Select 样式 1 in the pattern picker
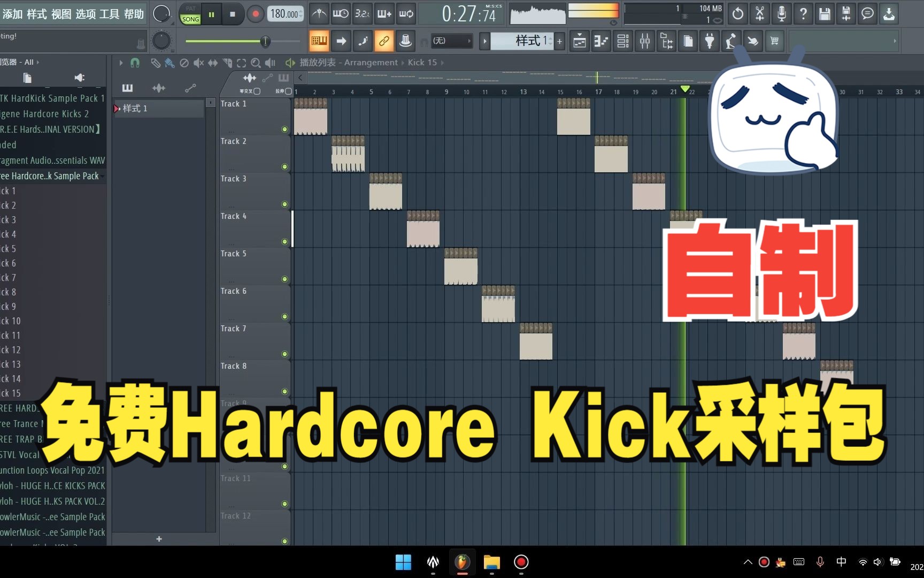 tap(159, 109)
